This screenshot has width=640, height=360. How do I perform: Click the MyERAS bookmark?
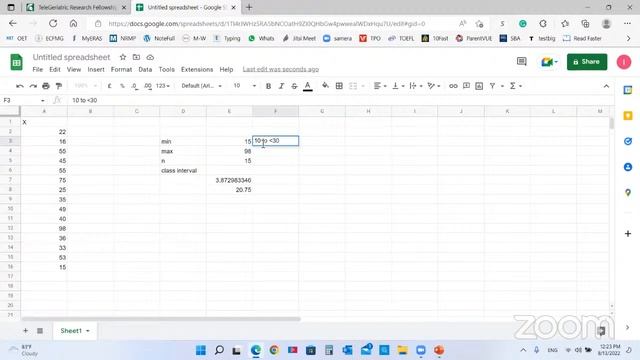pos(87,38)
